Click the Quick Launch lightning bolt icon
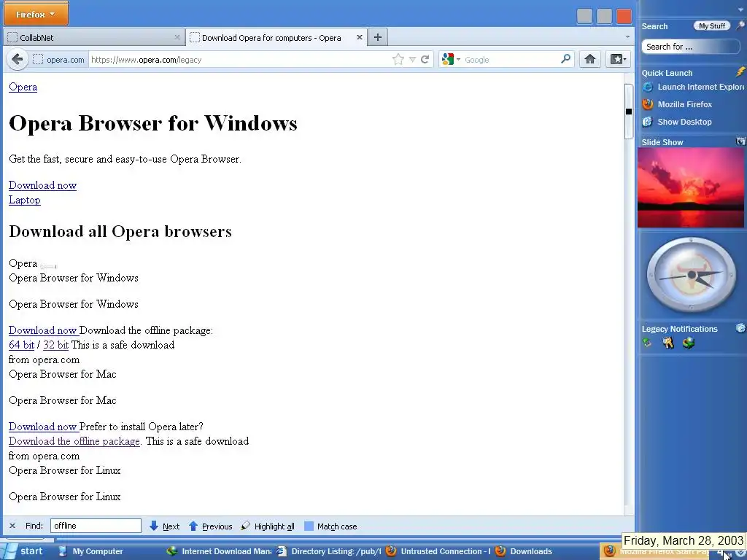Screen dimensions: 747x560 (x=740, y=72)
